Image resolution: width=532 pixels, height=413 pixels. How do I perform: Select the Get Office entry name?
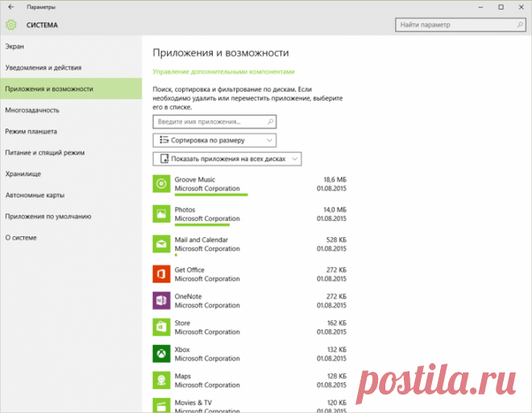189,269
